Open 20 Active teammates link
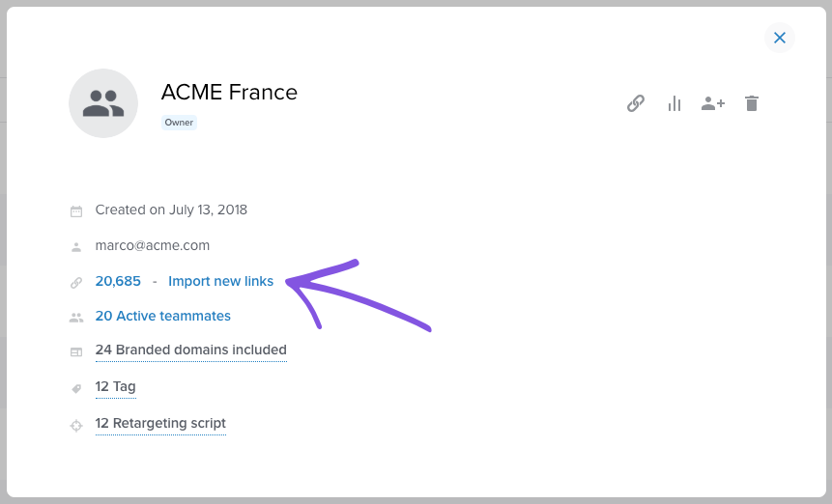 [163, 316]
